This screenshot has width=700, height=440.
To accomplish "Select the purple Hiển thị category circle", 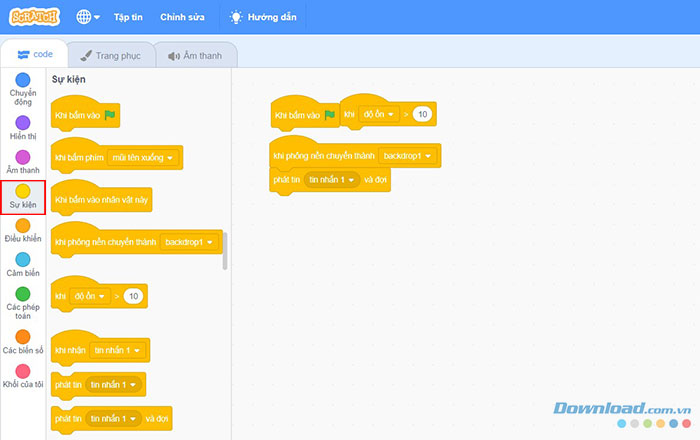I will tap(22, 121).
